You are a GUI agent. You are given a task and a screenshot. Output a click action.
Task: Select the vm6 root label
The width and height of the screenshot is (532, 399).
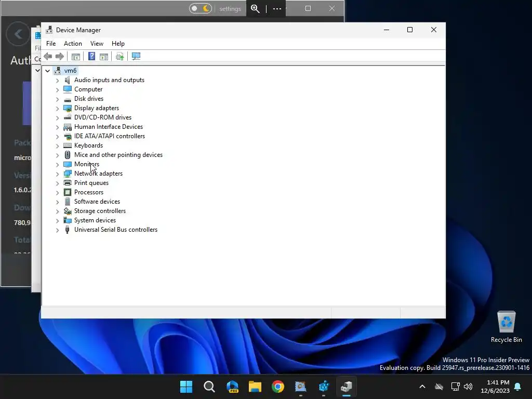70,71
